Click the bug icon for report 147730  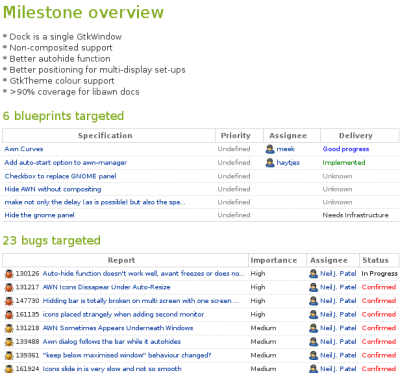tap(9, 301)
